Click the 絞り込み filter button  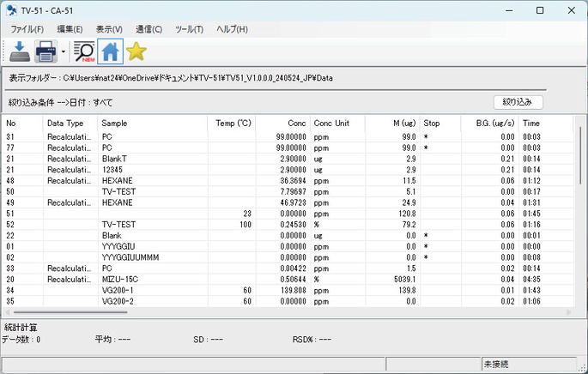tap(517, 102)
